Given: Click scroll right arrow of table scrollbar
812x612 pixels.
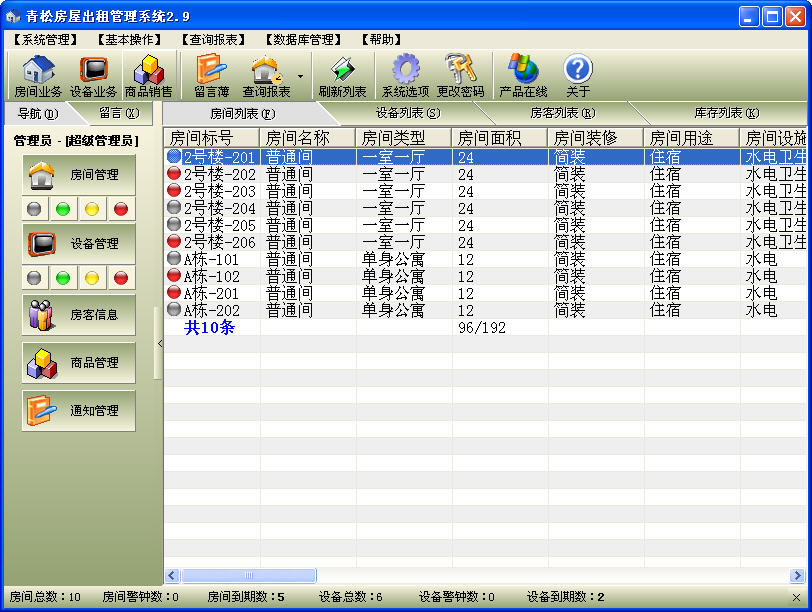Looking at the screenshot, I should [x=798, y=575].
